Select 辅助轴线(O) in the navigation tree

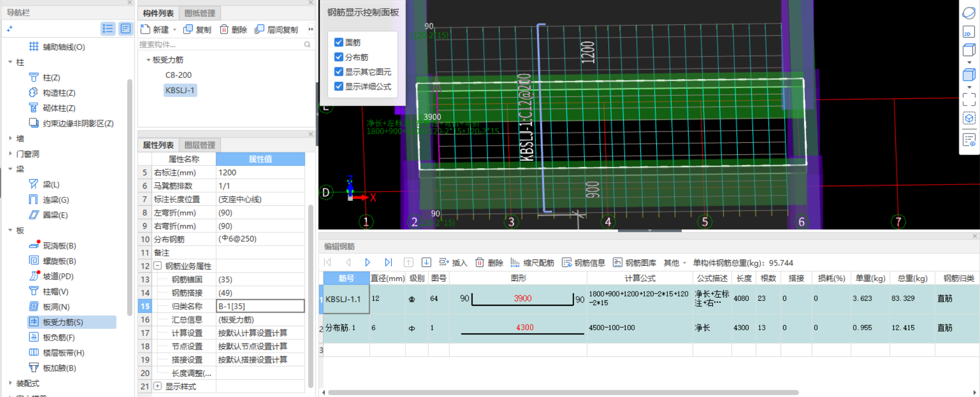pyautogui.click(x=57, y=47)
